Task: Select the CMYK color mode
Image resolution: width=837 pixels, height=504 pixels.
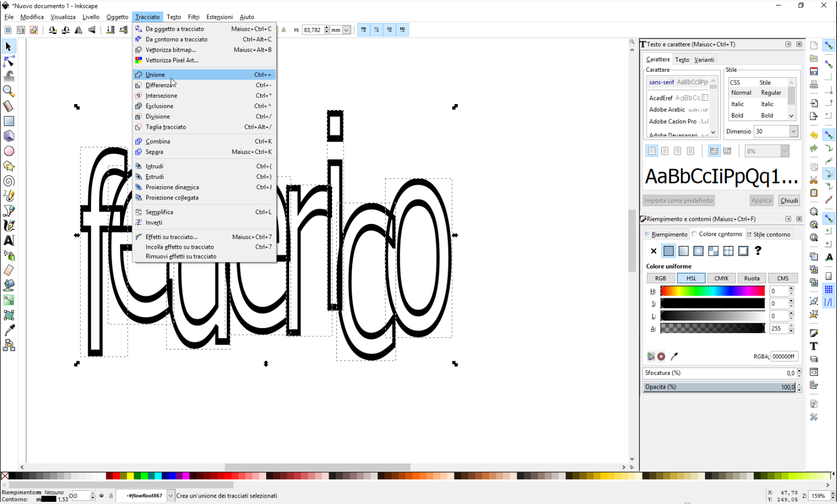Action: point(721,278)
